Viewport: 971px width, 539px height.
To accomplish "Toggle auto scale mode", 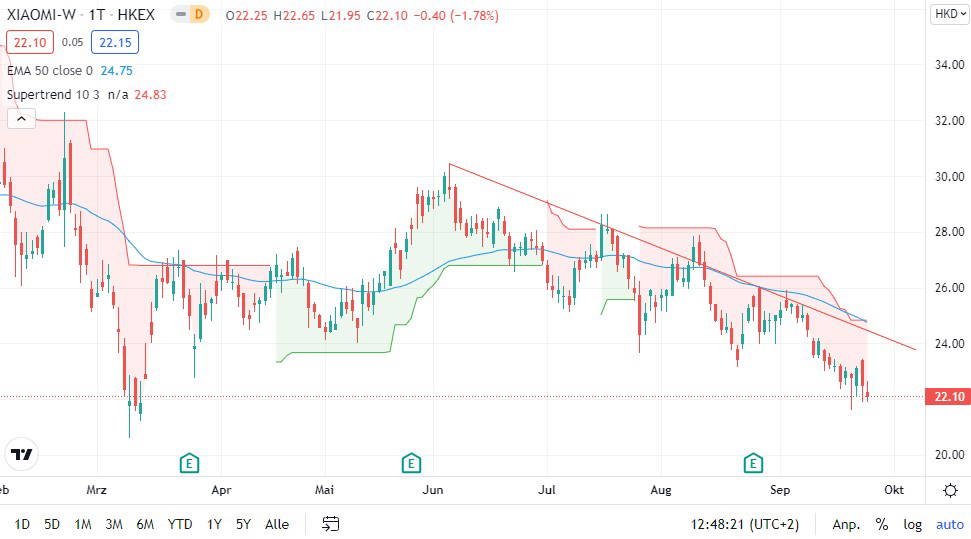I will [950, 525].
